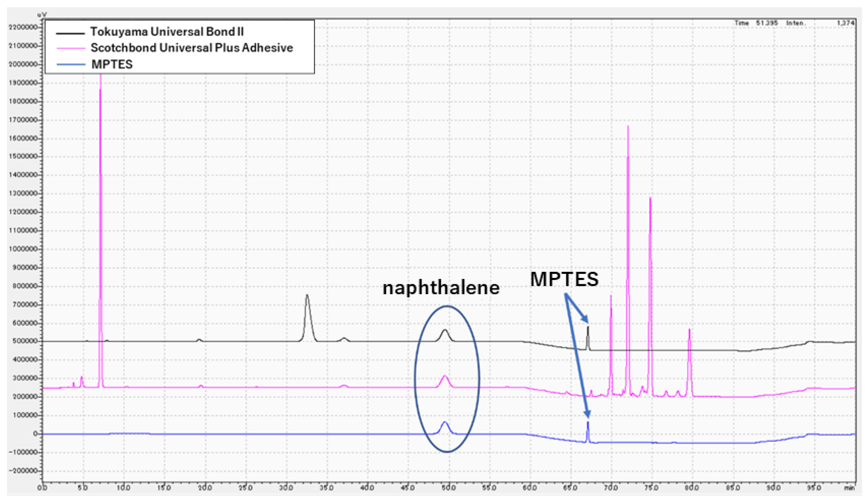Click the bold naphthalene annotation text

[441, 287]
